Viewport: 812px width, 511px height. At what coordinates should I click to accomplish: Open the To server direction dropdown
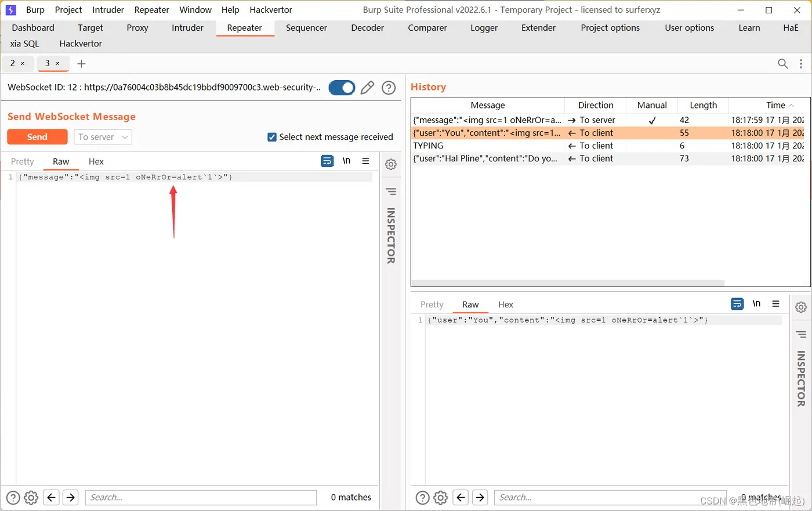[103, 137]
